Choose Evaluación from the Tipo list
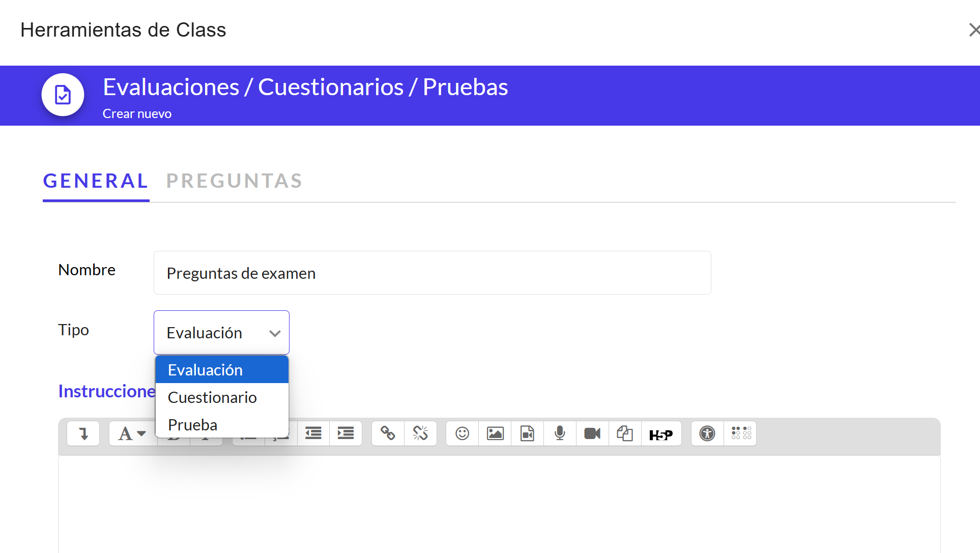This screenshot has width=980, height=553. (222, 370)
